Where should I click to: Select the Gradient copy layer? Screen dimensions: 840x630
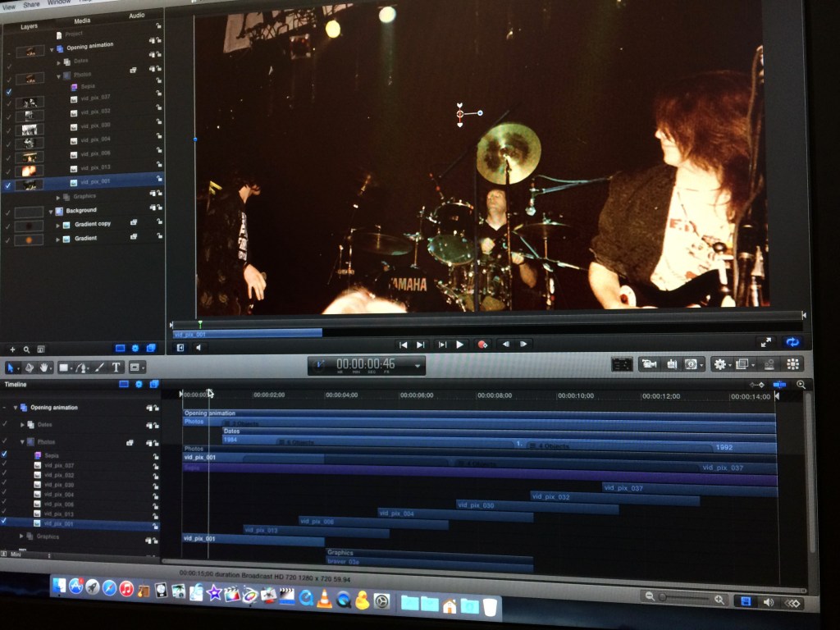click(x=92, y=224)
